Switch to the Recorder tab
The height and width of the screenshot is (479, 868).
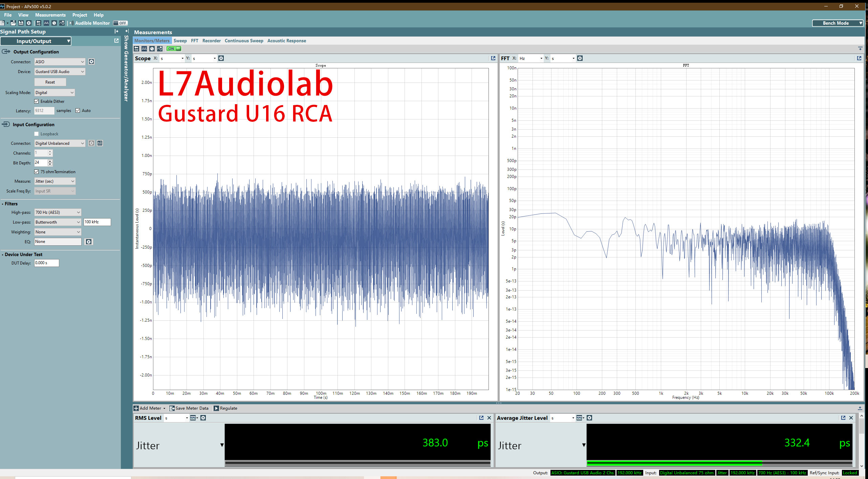[x=211, y=41]
